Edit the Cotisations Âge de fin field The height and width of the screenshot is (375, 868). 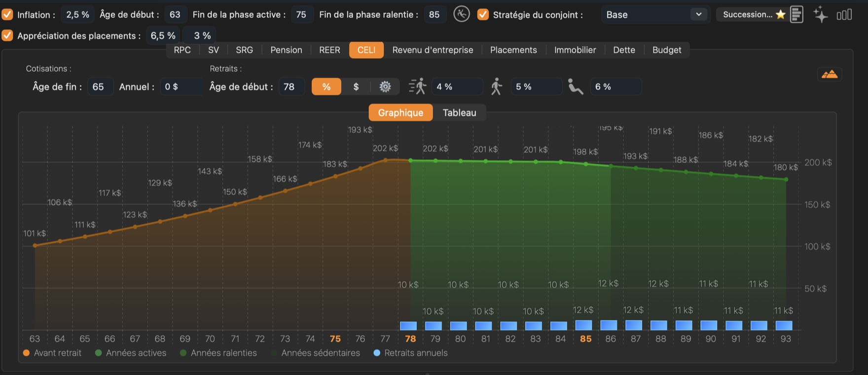click(x=100, y=87)
